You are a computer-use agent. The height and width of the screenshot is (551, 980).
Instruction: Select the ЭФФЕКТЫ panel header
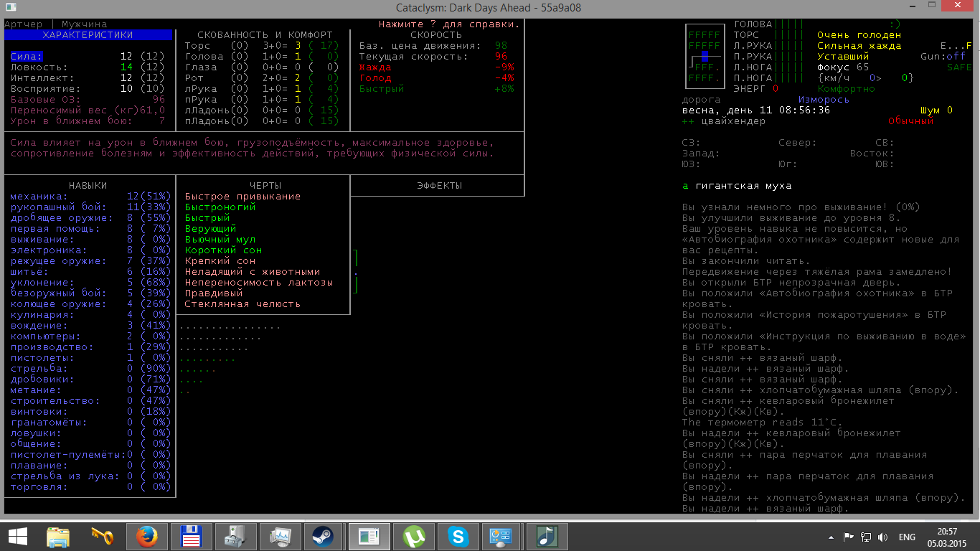(439, 185)
